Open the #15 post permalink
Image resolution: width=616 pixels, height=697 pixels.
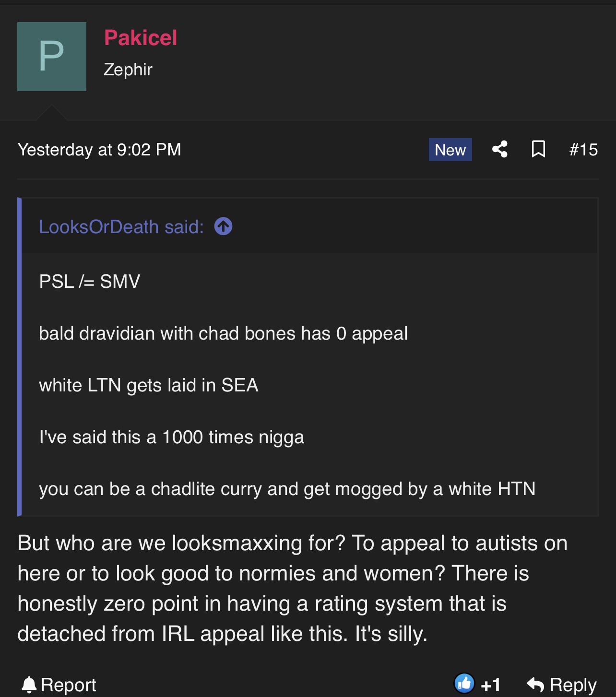click(x=583, y=150)
